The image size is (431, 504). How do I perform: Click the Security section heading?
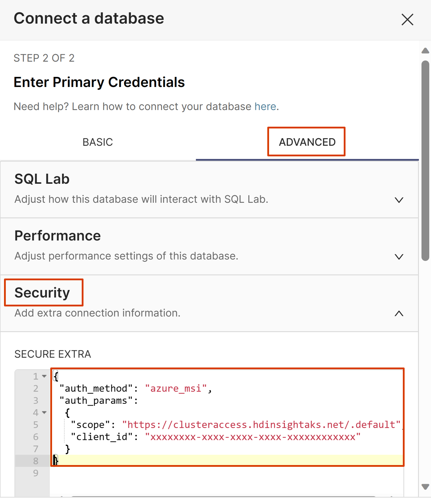42,293
